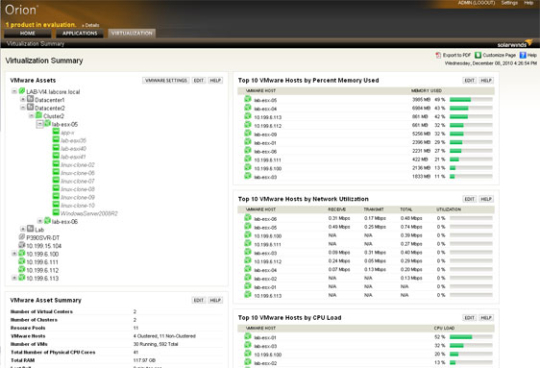Open Settings in the top bar

pyautogui.click(x=509, y=3)
